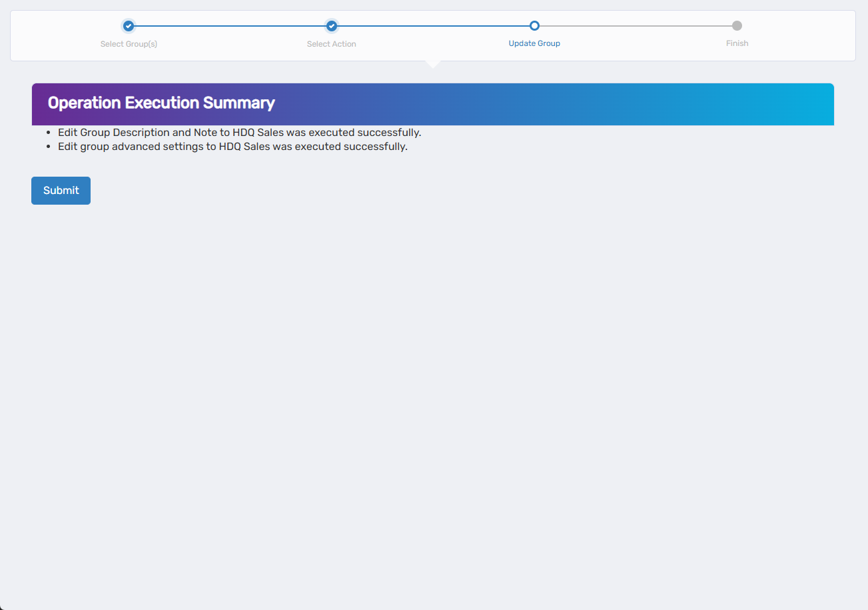Click the Finish step label
Viewport: 868px width, 610px height.
(737, 43)
